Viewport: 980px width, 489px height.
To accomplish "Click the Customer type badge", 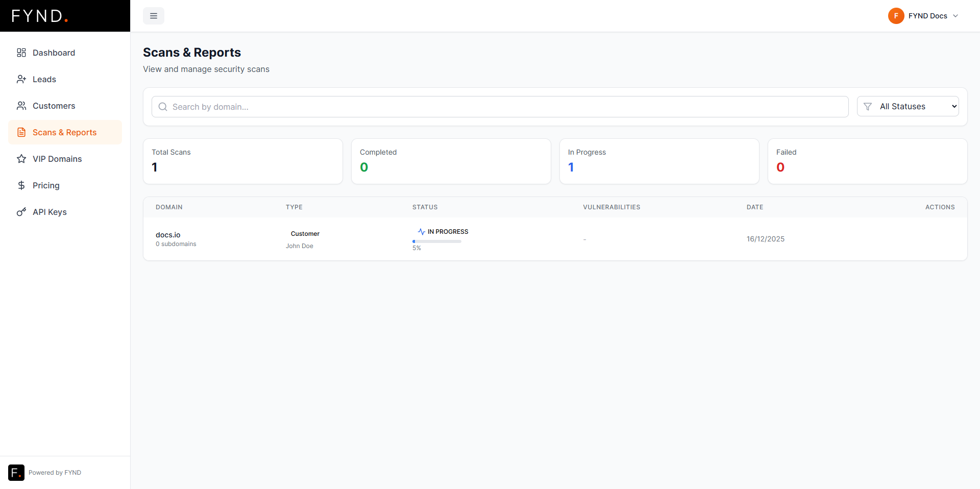I will pyautogui.click(x=305, y=234).
